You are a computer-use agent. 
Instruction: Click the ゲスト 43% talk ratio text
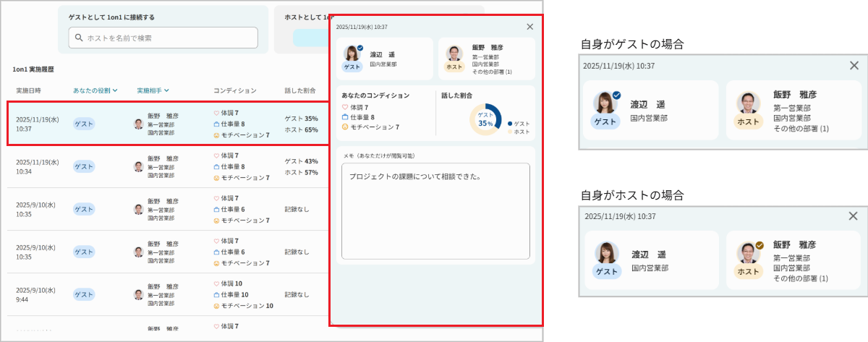click(301, 161)
